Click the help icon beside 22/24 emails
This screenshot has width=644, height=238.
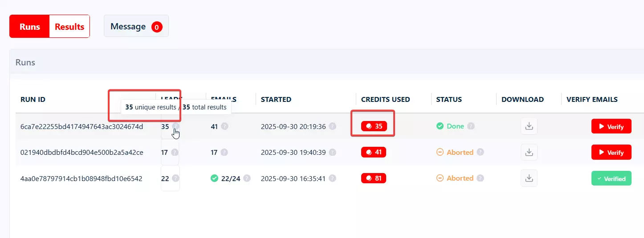[247, 178]
